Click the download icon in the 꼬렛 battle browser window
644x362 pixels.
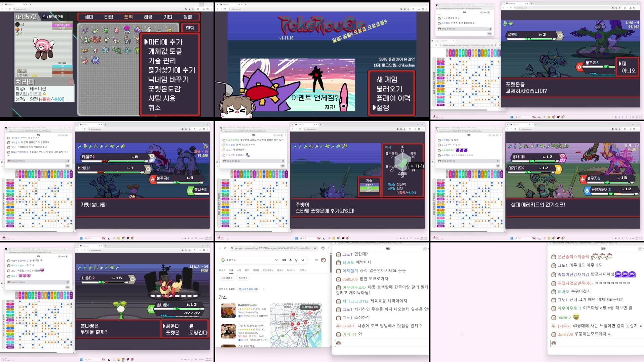tap(630, 7)
